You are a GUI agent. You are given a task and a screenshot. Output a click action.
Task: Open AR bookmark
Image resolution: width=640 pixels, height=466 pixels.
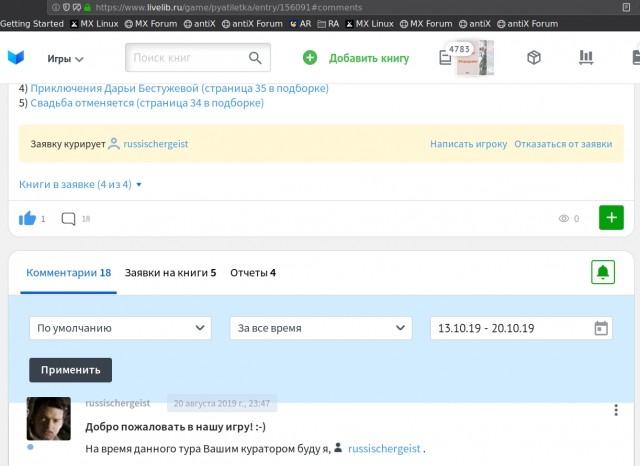[300, 24]
